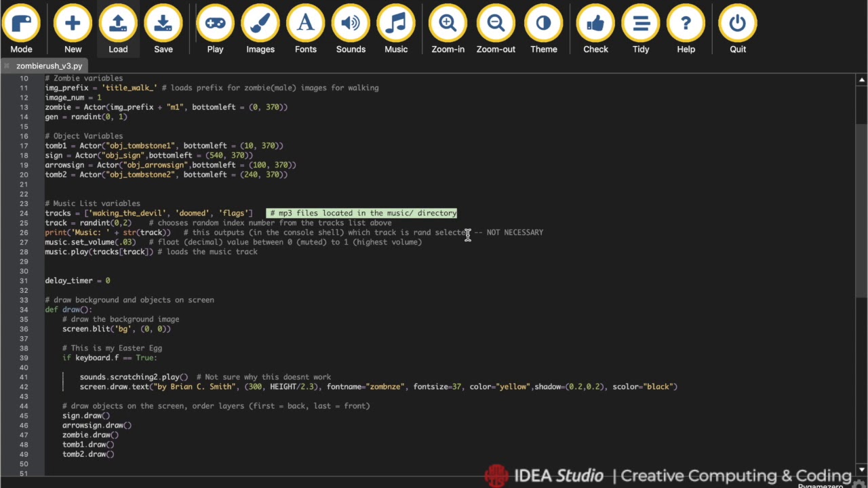Screen dimensions: 868x488
Task: Create a New file
Action: (73, 30)
